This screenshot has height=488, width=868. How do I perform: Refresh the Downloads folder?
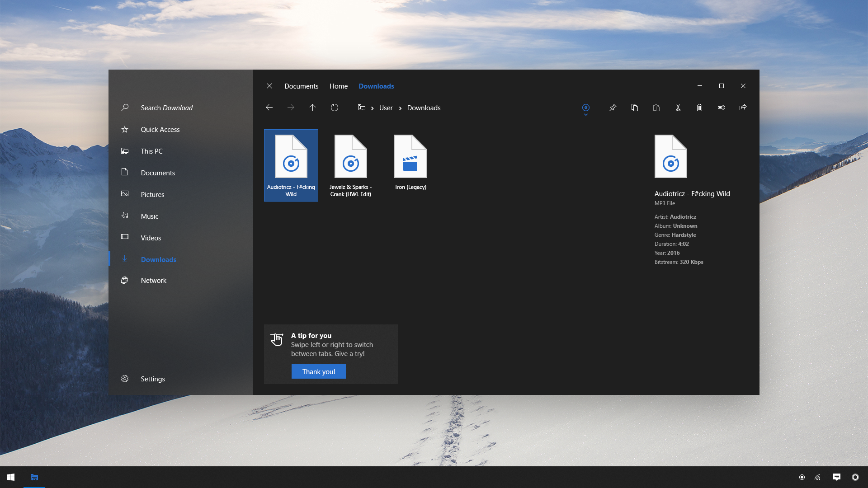(x=335, y=108)
